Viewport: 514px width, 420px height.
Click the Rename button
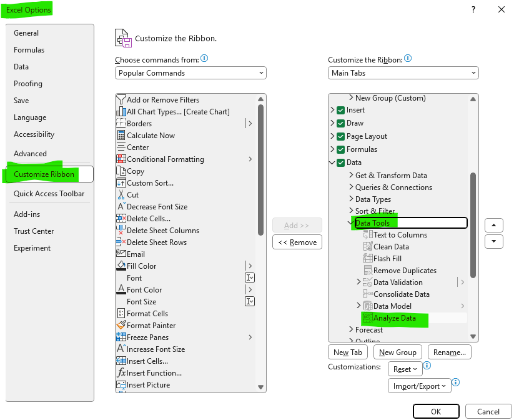pyautogui.click(x=450, y=352)
